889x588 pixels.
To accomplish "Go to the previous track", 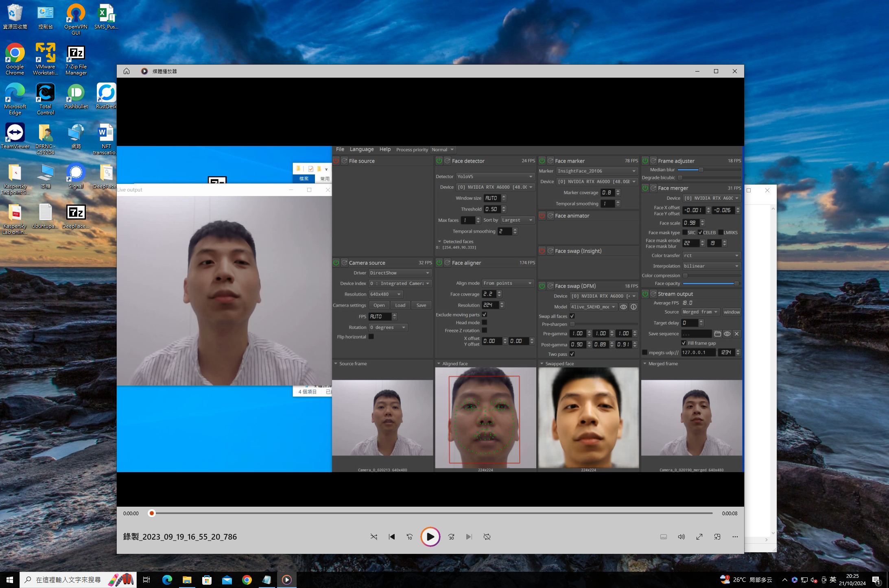I will 392,537.
